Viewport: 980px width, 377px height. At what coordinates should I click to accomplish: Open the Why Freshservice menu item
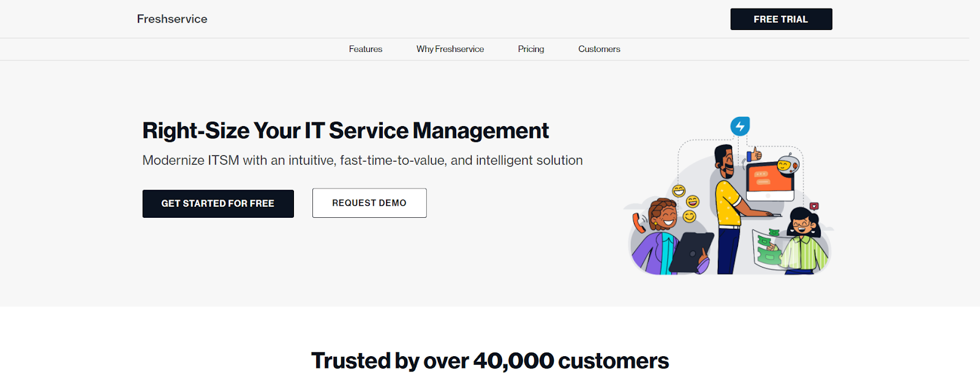(x=450, y=49)
